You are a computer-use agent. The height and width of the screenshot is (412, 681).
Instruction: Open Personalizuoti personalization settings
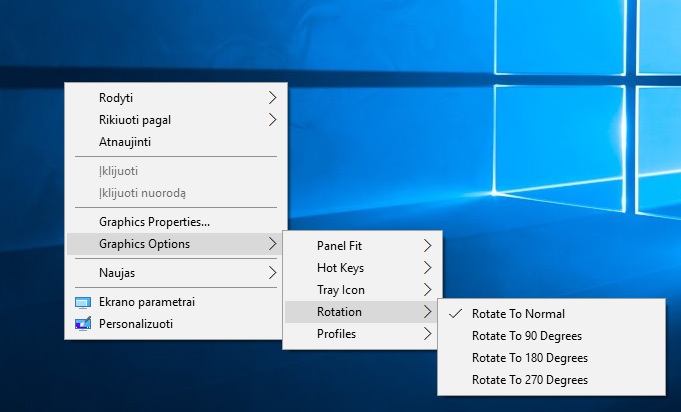[x=136, y=323]
